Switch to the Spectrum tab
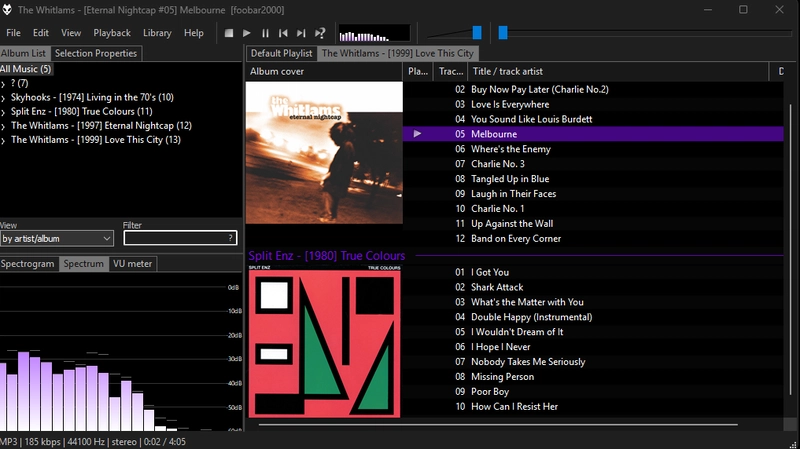This screenshot has width=800, height=449. 84,264
